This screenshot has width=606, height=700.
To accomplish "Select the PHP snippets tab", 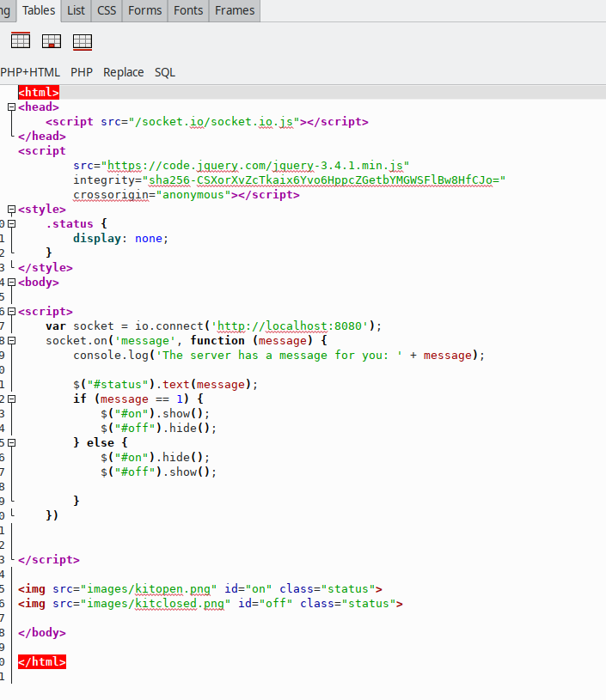I will click(x=82, y=72).
